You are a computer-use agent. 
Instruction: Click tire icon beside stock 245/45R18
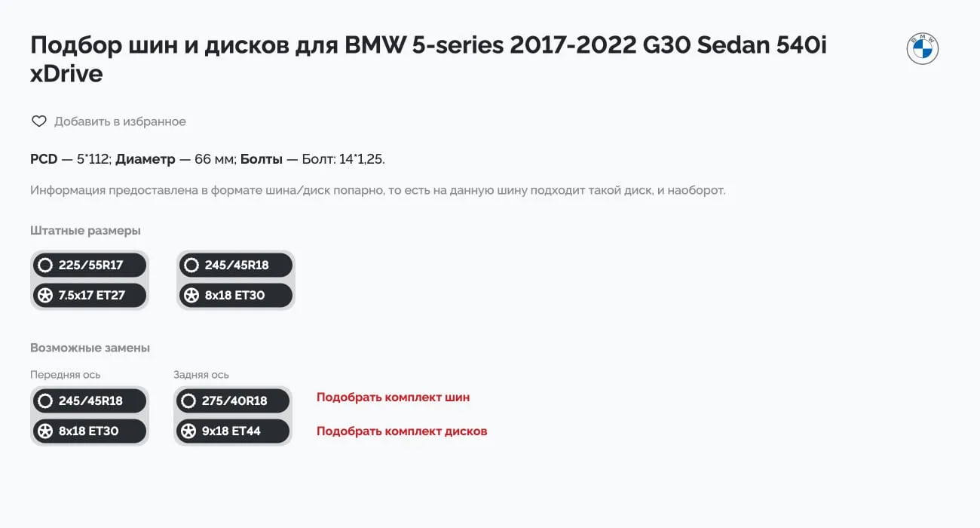191,265
